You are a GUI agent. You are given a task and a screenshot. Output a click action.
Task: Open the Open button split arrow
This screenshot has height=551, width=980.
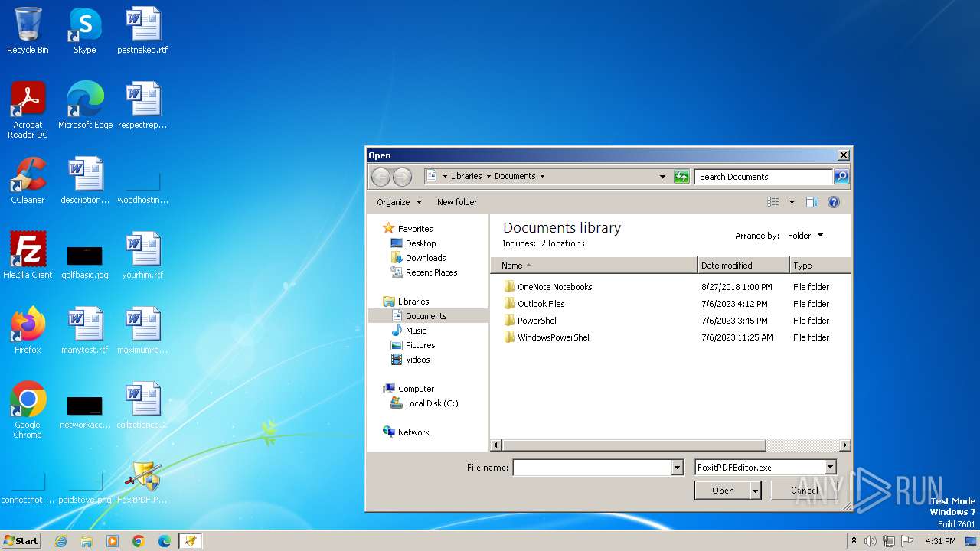click(x=756, y=491)
